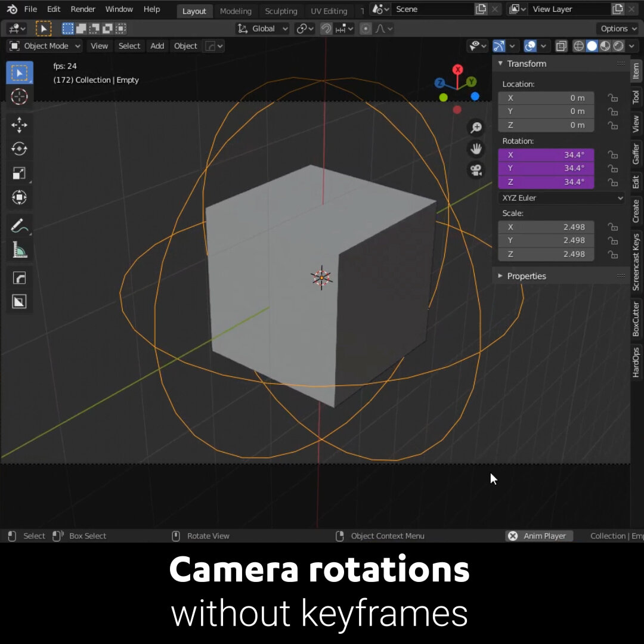Viewport: 644px width, 644px height.
Task: Open the Edit menu
Action: (x=54, y=9)
